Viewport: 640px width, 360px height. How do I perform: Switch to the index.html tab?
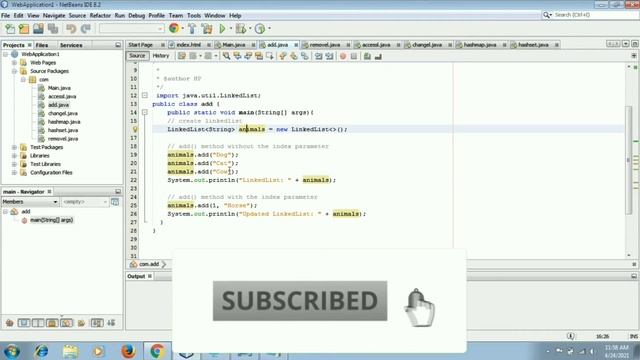[188, 44]
